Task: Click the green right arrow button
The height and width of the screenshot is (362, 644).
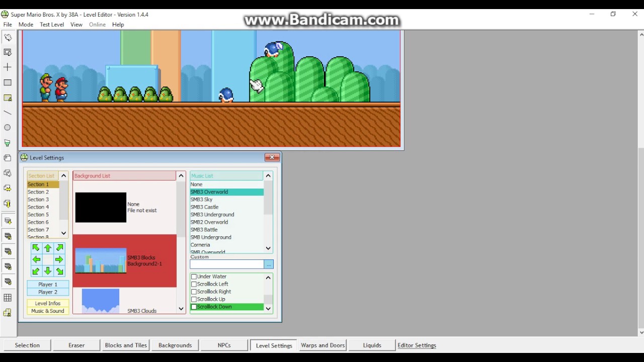Action: pos(59,259)
